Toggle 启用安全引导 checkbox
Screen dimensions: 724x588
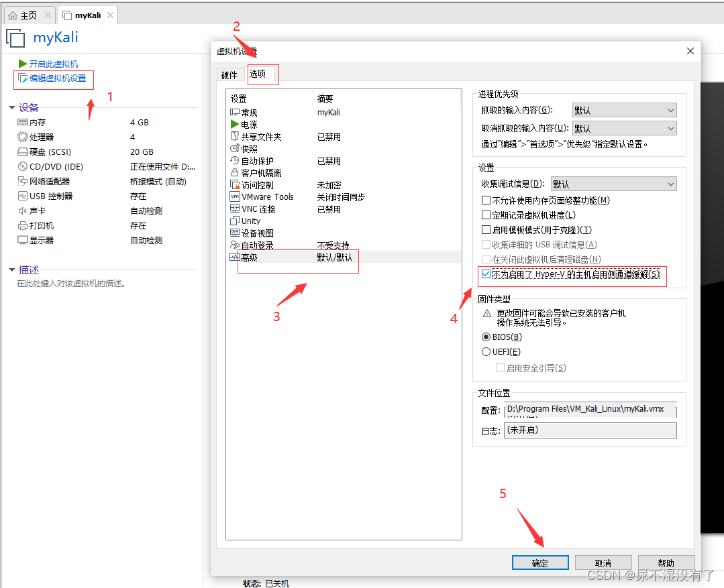500,368
